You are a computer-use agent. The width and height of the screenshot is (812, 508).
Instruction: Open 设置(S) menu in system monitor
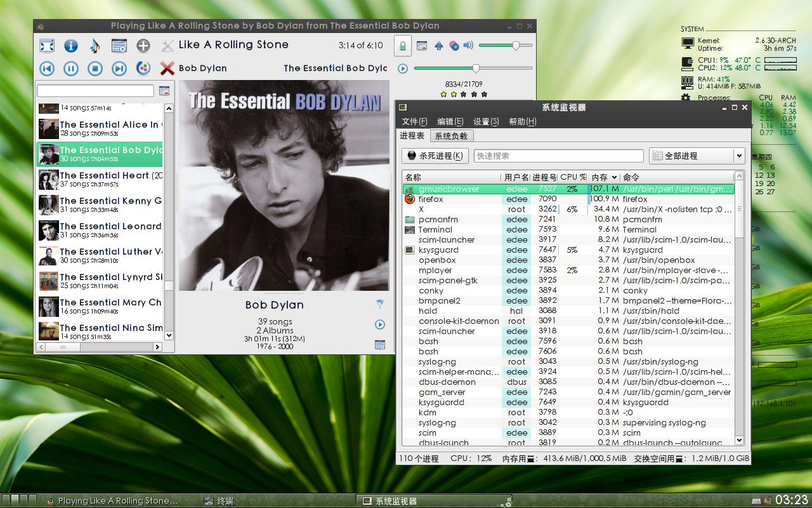click(487, 121)
